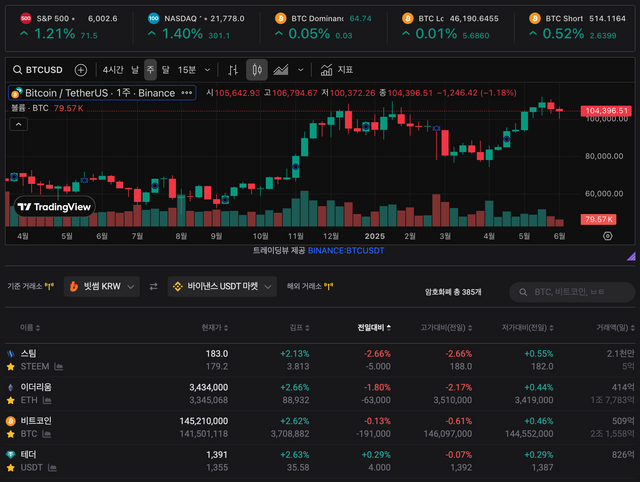This screenshot has height=482, width=640.
Task: Click the 이더리움 coin logo icon
Action: pos(11,387)
